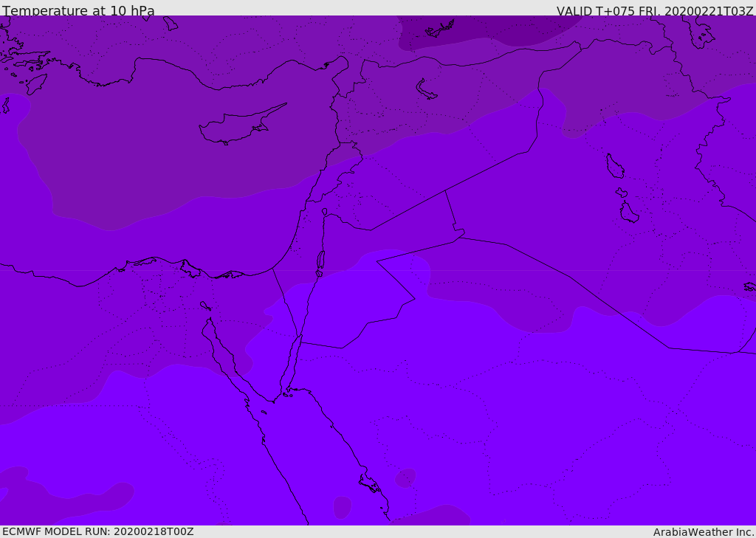Click the Gulf of Aqaba waterway
Viewport: 756px width, 538px height.
tap(293, 362)
